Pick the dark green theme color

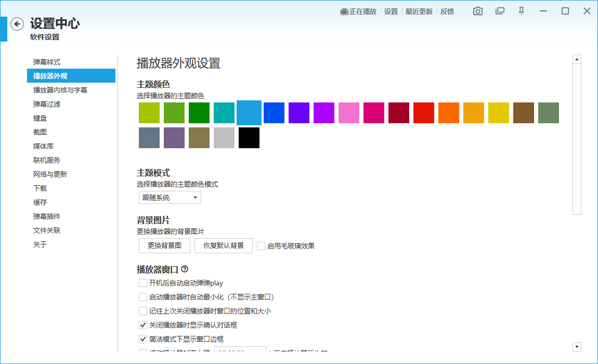(199, 113)
